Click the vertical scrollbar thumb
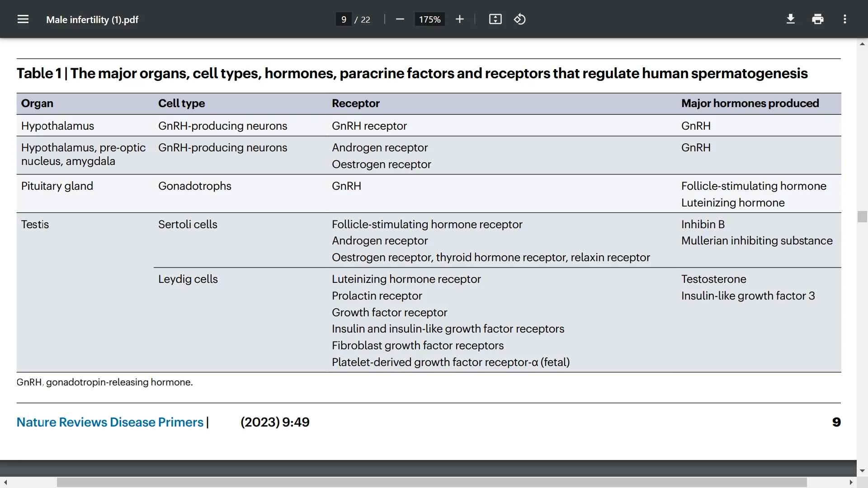Image resolution: width=868 pixels, height=488 pixels. pyautogui.click(x=862, y=216)
